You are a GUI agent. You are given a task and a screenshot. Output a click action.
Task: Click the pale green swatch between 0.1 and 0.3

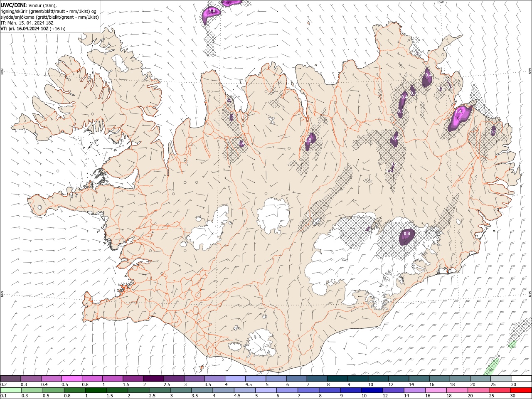(11, 390)
